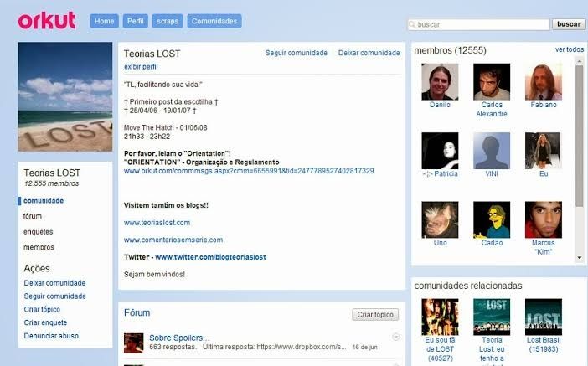Image resolution: width=588 pixels, height=366 pixels.
Task: Click Seguir comunidade under Ações
Action: click(54, 296)
